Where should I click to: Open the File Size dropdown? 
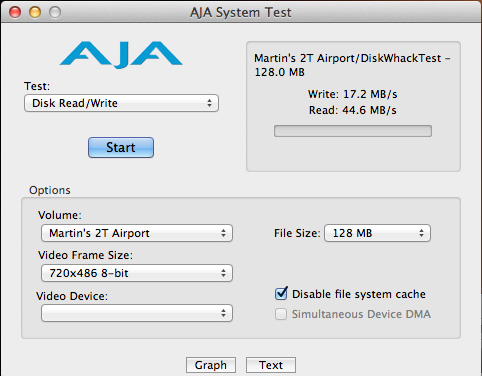tap(377, 233)
